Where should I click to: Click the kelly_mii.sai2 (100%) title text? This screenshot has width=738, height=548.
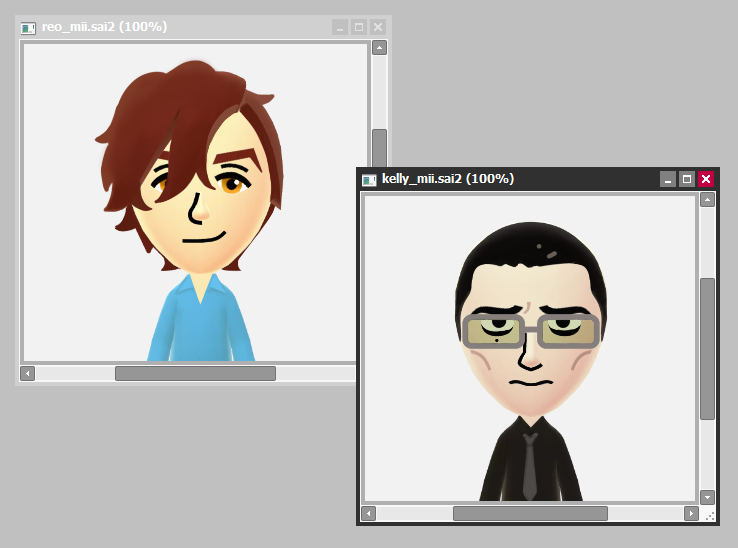pos(448,179)
